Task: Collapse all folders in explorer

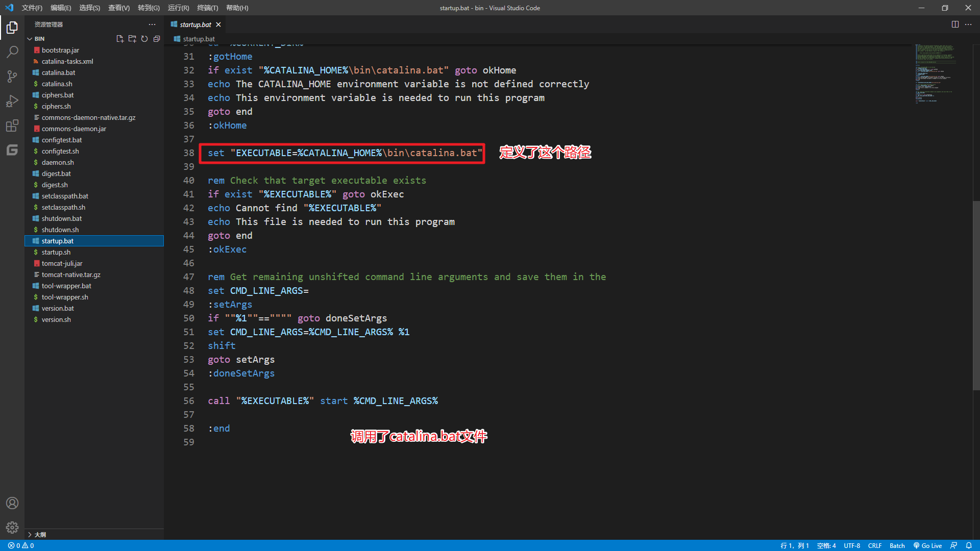Action: point(157,39)
